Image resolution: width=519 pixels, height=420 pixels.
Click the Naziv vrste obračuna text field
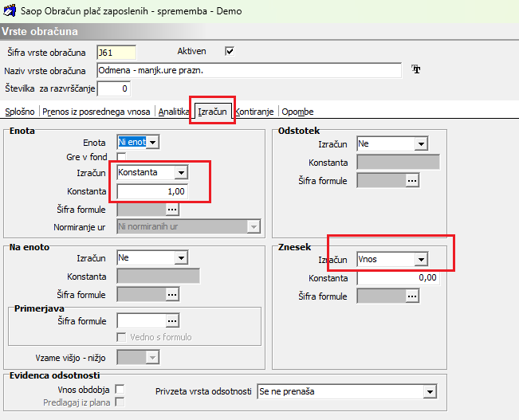tap(250, 70)
